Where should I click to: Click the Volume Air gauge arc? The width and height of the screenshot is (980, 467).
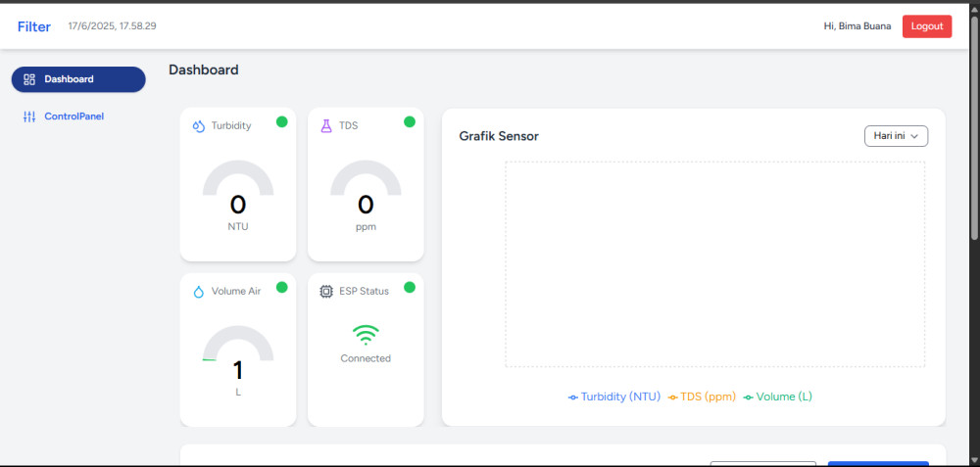tap(238, 343)
